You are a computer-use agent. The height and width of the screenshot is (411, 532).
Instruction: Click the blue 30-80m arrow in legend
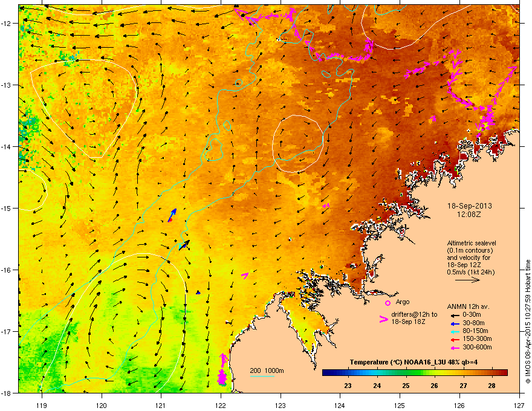coord(454,323)
